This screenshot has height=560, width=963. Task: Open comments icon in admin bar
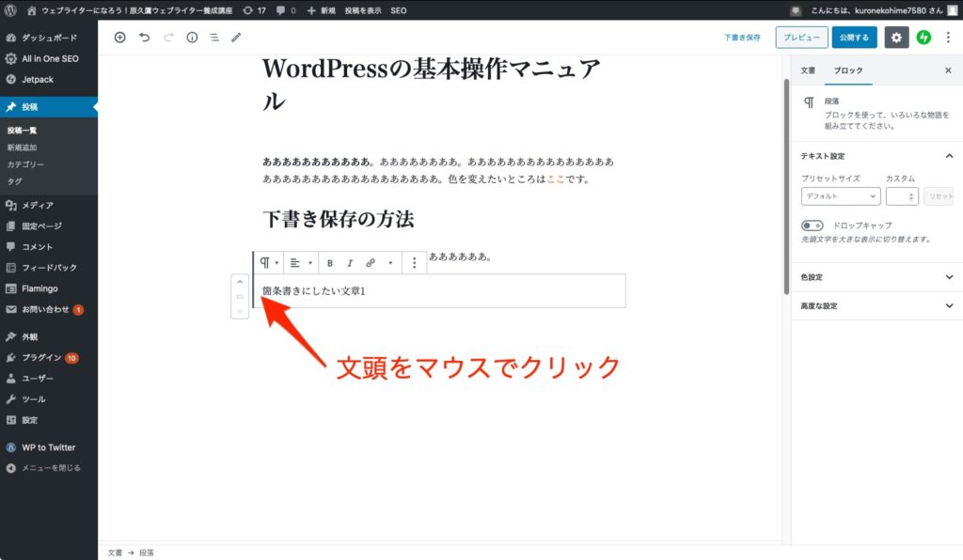286,10
